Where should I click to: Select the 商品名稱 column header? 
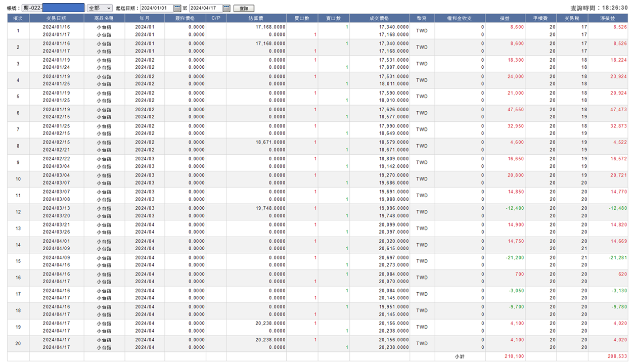(104, 18)
